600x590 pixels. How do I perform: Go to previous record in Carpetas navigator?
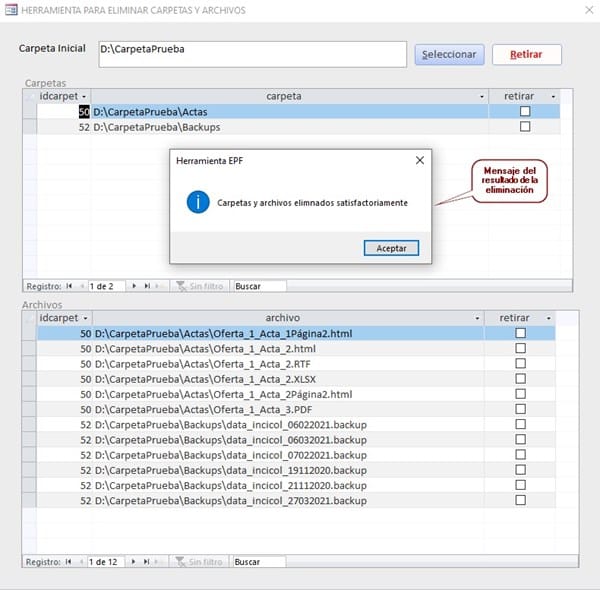(82, 286)
